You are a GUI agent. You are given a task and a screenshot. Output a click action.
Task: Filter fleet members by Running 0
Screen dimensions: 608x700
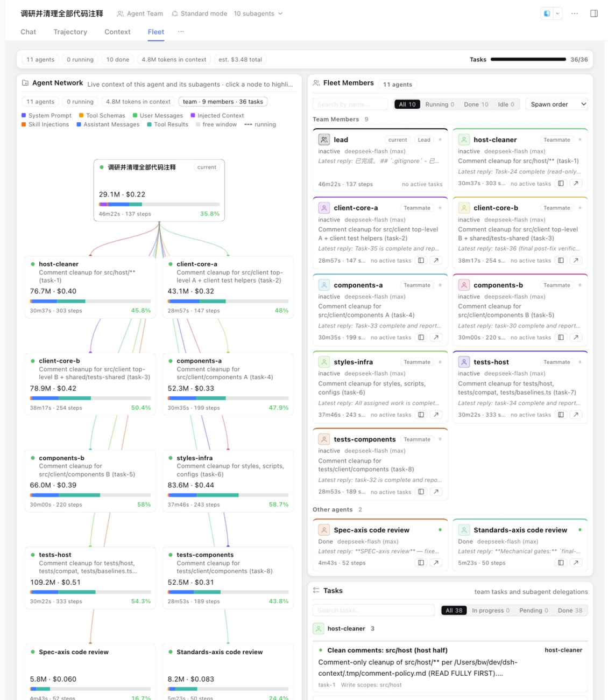click(x=440, y=104)
